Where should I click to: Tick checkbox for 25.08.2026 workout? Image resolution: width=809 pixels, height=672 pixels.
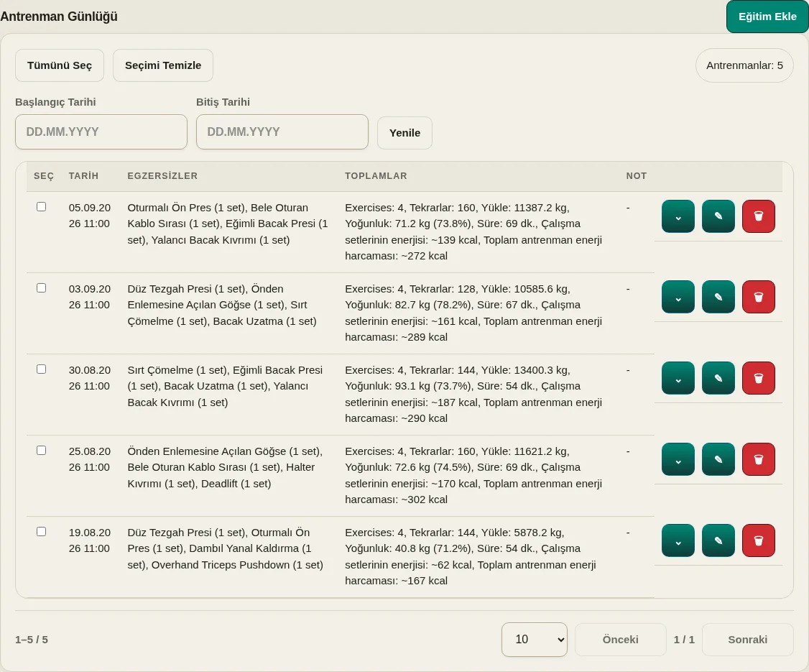(x=41, y=451)
